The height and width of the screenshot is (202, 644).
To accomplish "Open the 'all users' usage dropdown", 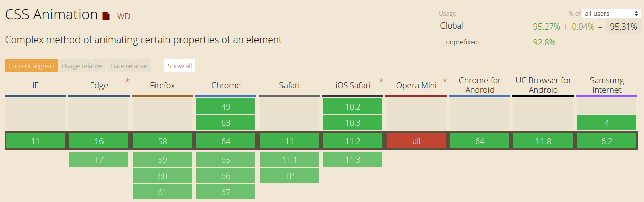I will (612, 14).
